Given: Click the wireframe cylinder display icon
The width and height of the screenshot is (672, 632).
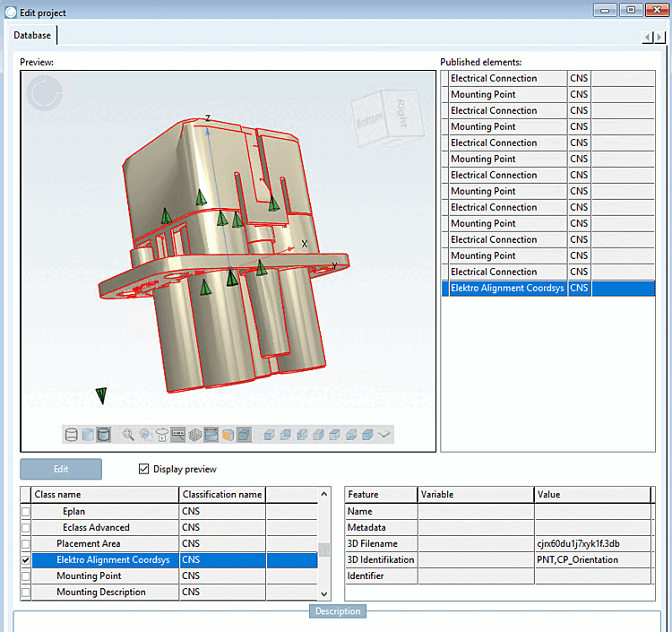Looking at the screenshot, I should click(72, 435).
